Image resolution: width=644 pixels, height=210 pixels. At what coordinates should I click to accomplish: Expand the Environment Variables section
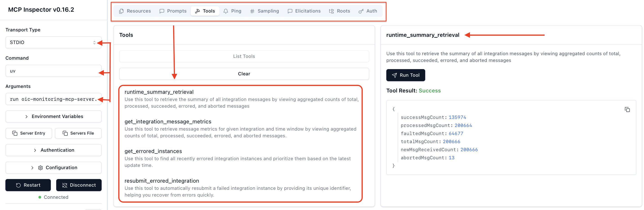pos(53,116)
